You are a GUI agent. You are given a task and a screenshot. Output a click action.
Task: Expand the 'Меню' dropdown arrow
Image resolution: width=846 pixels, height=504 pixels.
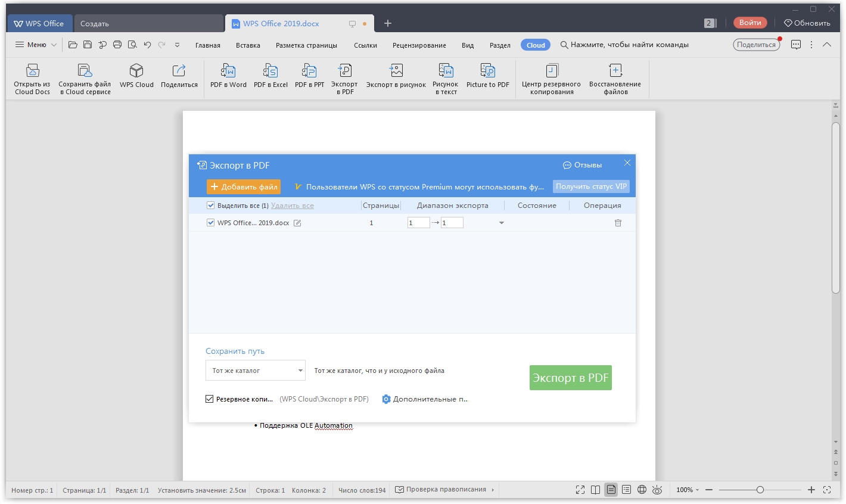tap(54, 45)
